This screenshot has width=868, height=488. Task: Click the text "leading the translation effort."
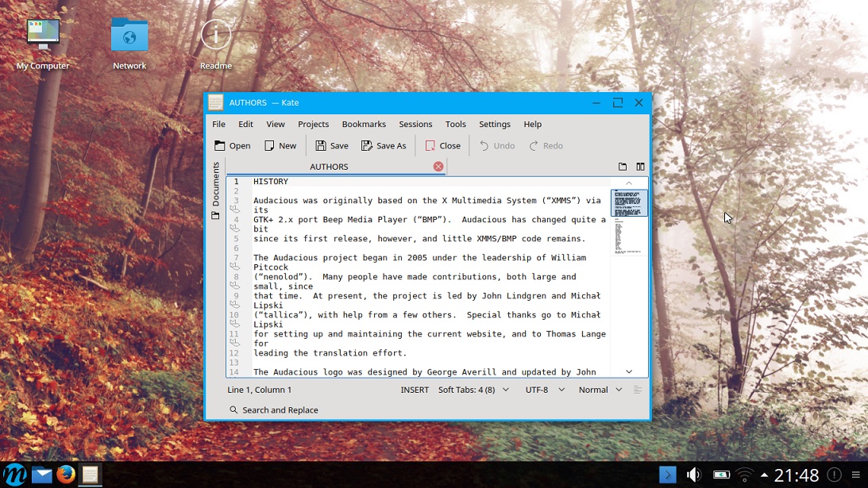(330, 353)
